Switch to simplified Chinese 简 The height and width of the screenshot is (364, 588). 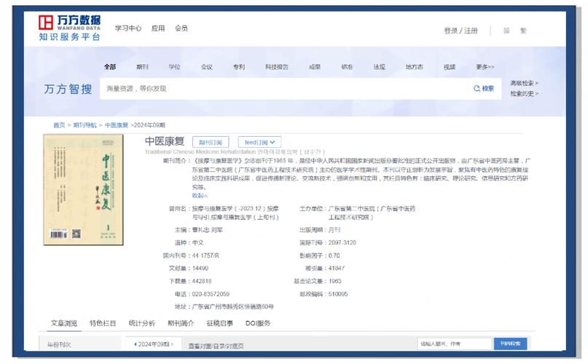pyautogui.click(x=506, y=31)
